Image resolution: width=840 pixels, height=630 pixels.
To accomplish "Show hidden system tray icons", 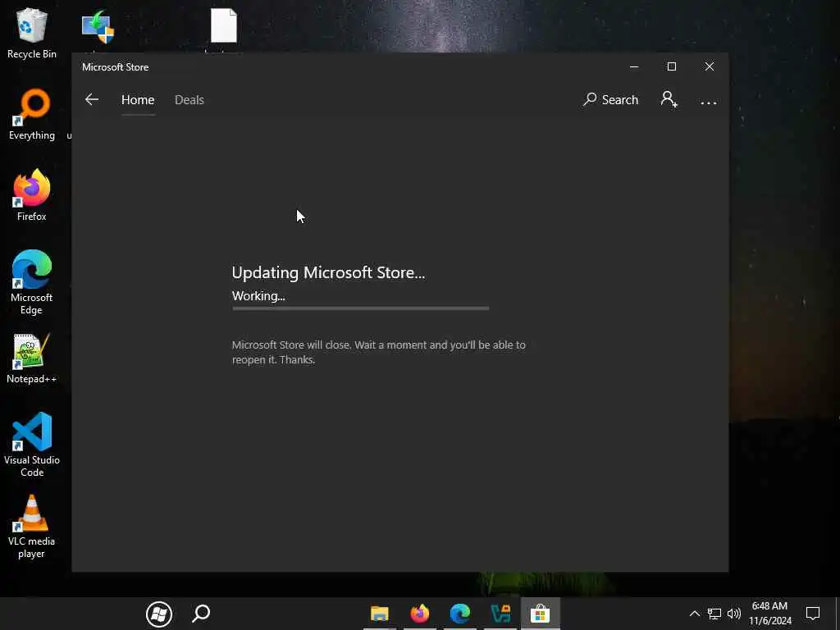I will [694, 614].
